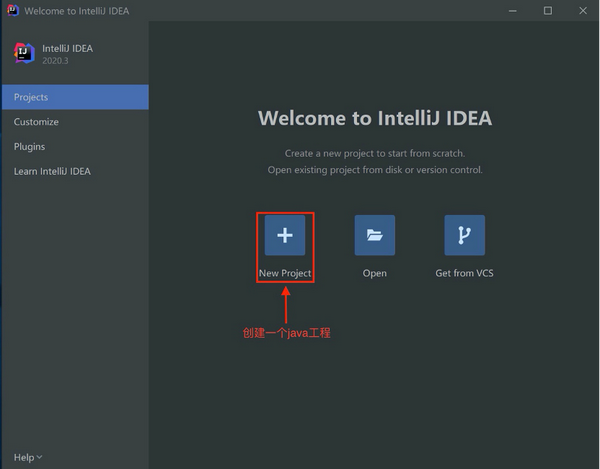Image resolution: width=600 pixels, height=469 pixels.
Task: Click the Get from VCS branch icon
Action: tap(464, 235)
